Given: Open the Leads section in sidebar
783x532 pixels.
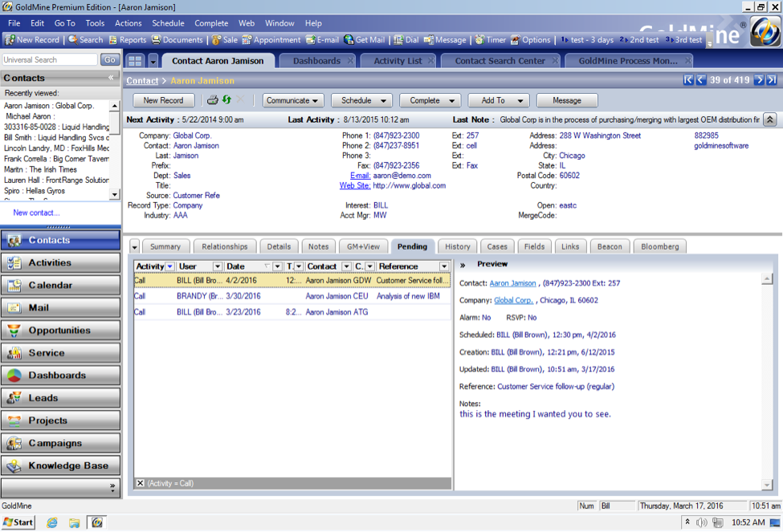Looking at the screenshot, I should click(x=60, y=398).
